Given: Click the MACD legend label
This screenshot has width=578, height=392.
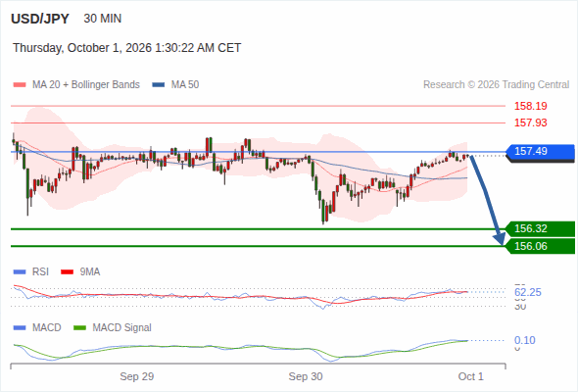Looking at the screenshot, I should [47, 328].
